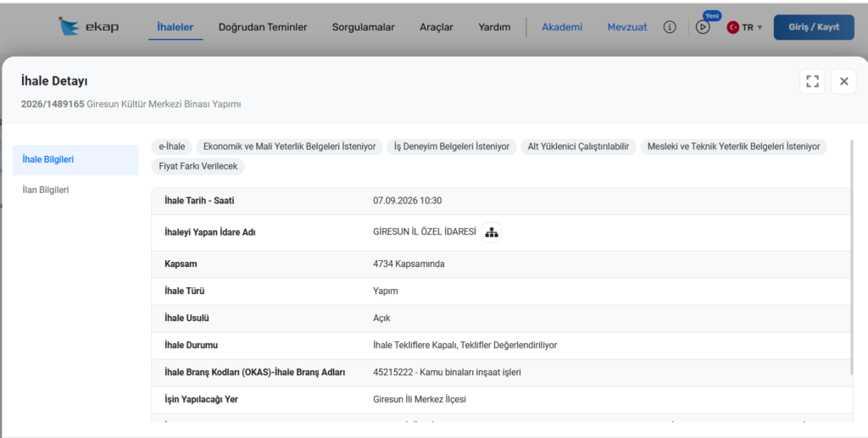
Task: Click the Alt Yüklenici Çalıştırılabilir tag
Action: tap(578, 147)
